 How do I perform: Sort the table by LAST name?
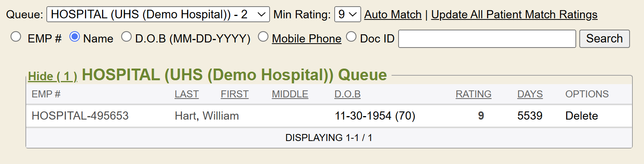pos(187,94)
